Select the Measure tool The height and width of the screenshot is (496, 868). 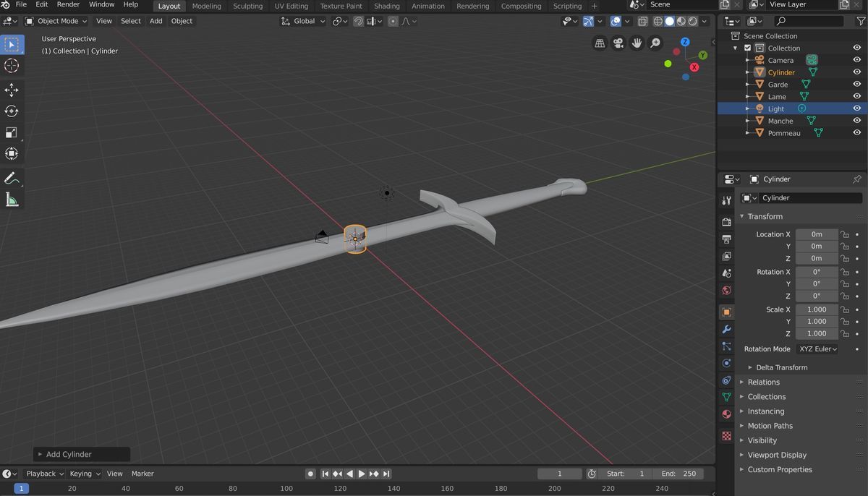click(12, 200)
